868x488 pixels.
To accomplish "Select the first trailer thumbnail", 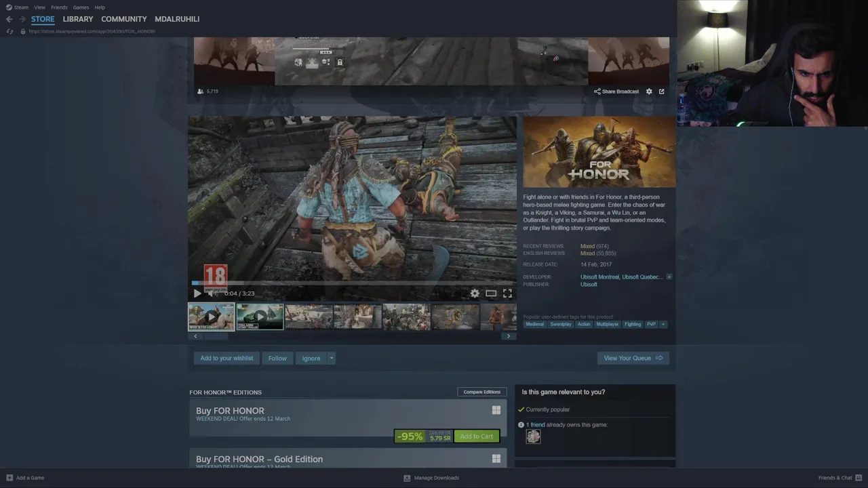I will click(211, 317).
